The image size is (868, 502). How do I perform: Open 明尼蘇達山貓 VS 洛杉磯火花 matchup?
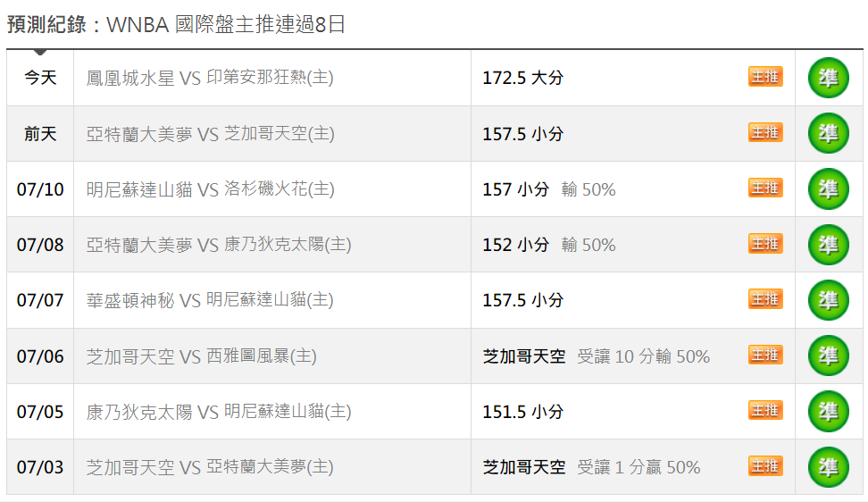(211, 189)
